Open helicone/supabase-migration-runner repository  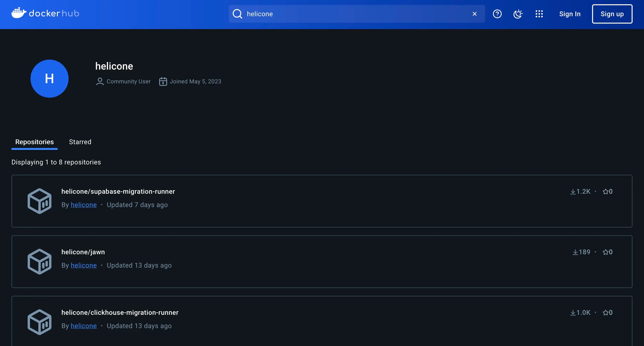[x=118, y=191]
